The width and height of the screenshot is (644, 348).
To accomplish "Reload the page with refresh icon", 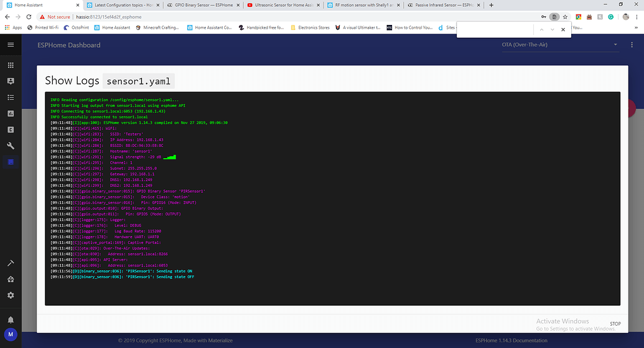I will click(x=29, y=17).
